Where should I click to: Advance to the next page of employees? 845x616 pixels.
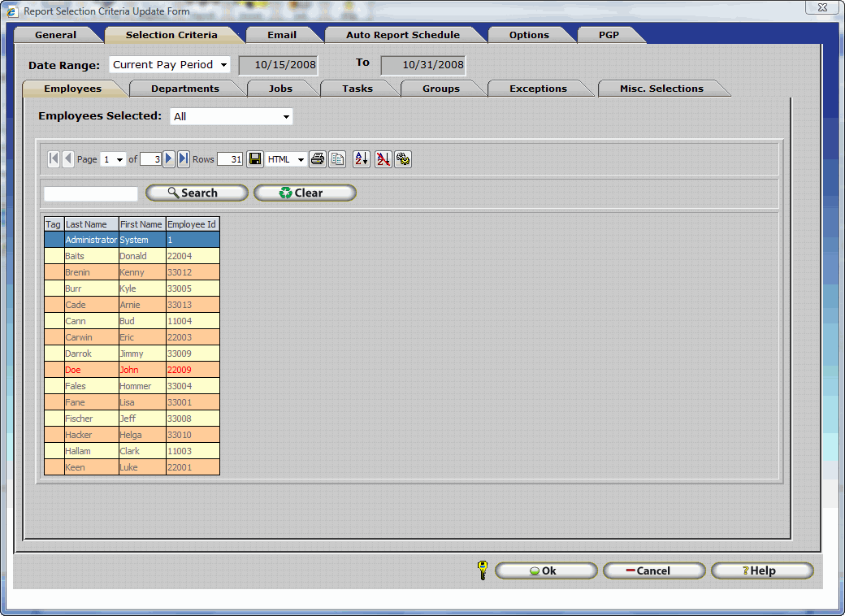click(x=169, y=159)
